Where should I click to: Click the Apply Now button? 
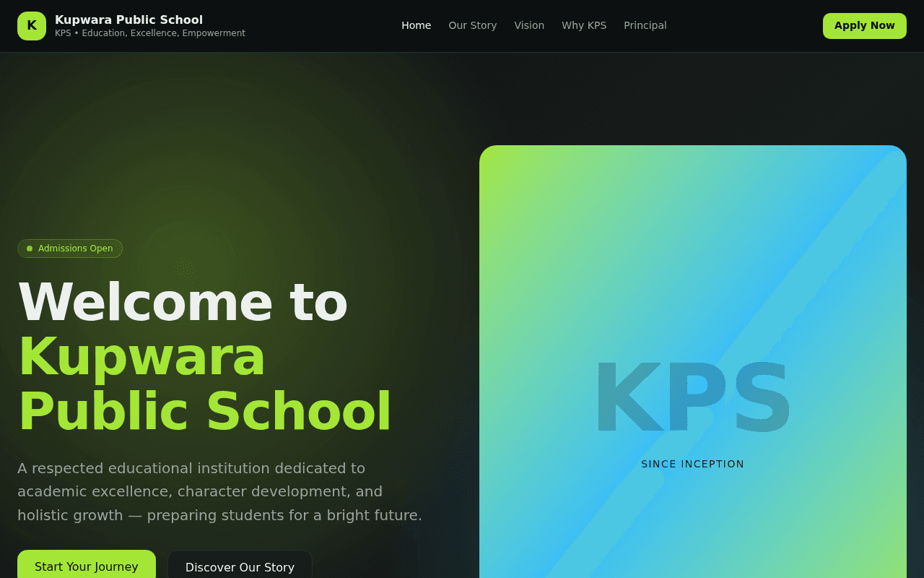[865, 26]
